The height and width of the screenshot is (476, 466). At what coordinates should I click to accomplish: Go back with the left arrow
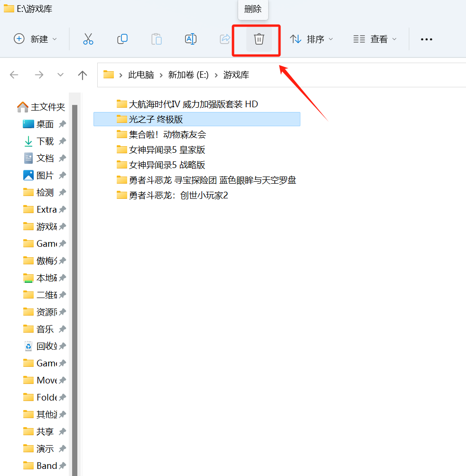(14, 75)
